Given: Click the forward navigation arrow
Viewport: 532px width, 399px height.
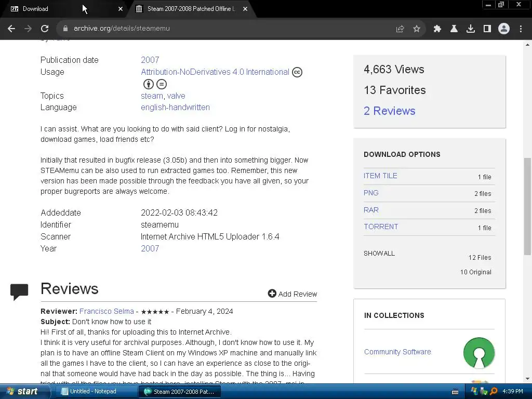Looking at the screenshot, I should [x=28, y=29].
